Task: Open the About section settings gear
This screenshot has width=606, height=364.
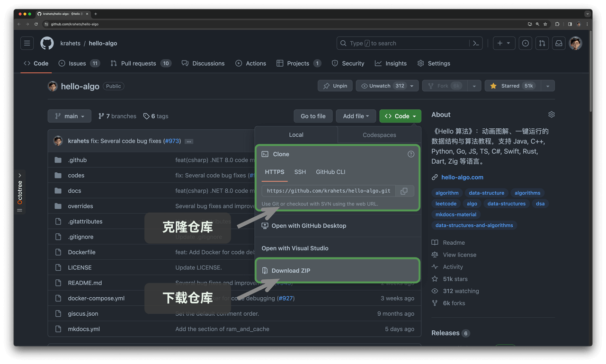Action: tap(551, 114)
